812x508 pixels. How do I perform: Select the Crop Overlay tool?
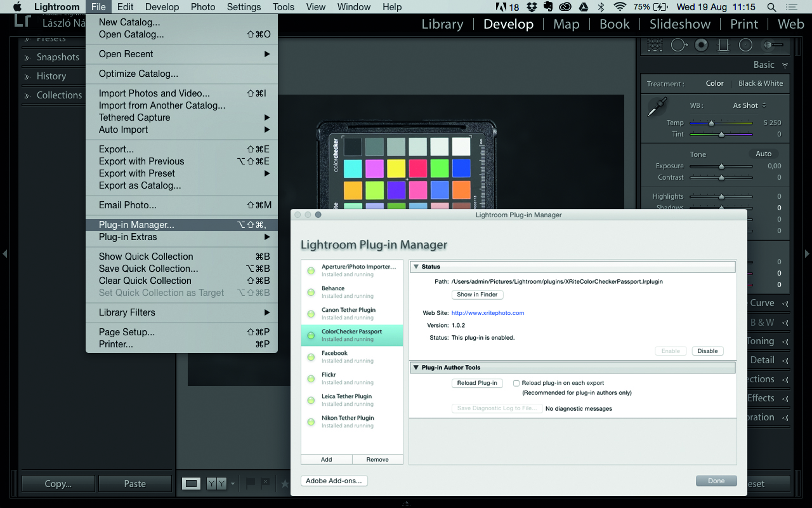(x=655, y=45)
